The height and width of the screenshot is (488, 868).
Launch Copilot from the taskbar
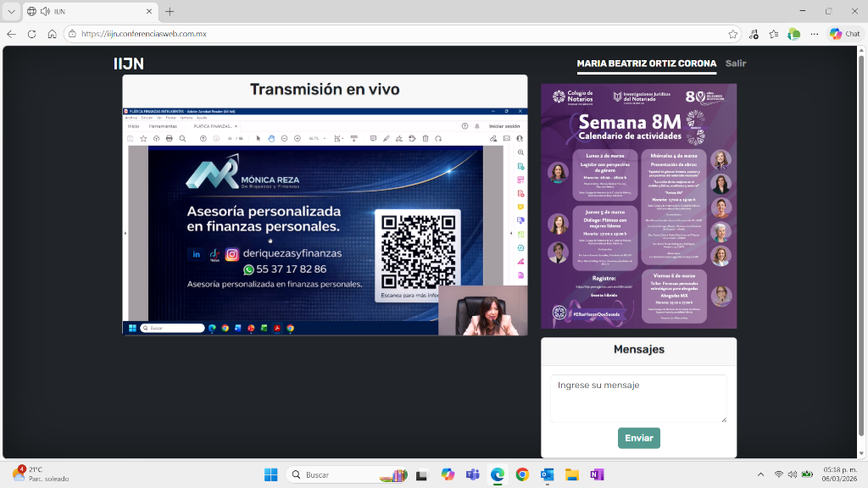coord(448,474)
